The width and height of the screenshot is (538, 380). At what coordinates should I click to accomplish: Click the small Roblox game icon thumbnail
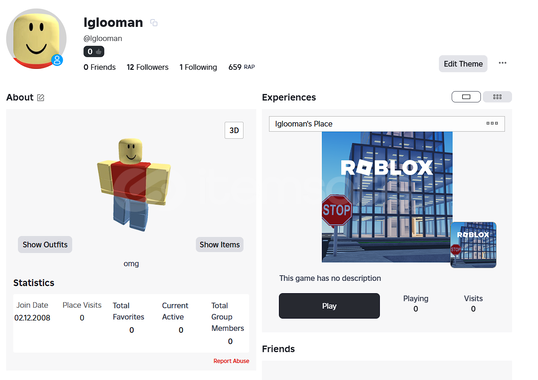pos(473,245)
